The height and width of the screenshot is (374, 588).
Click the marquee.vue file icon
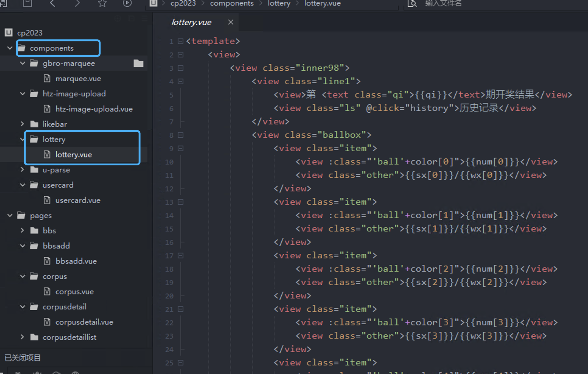(x=47, y=78)
